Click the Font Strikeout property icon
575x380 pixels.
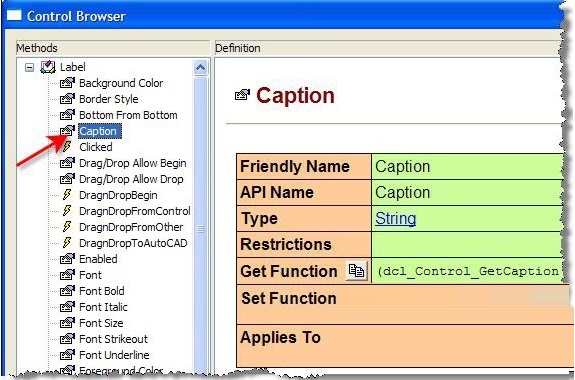point(67,339)
